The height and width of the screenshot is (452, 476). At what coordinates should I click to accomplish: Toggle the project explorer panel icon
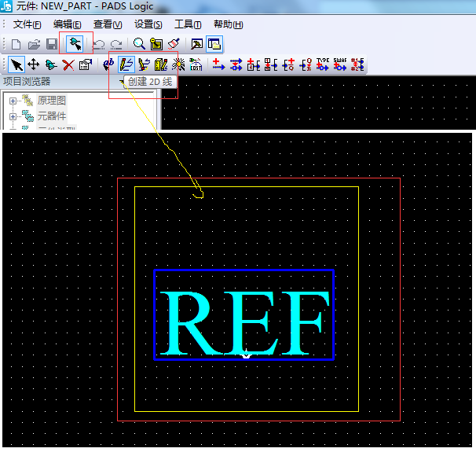(214, 44)
